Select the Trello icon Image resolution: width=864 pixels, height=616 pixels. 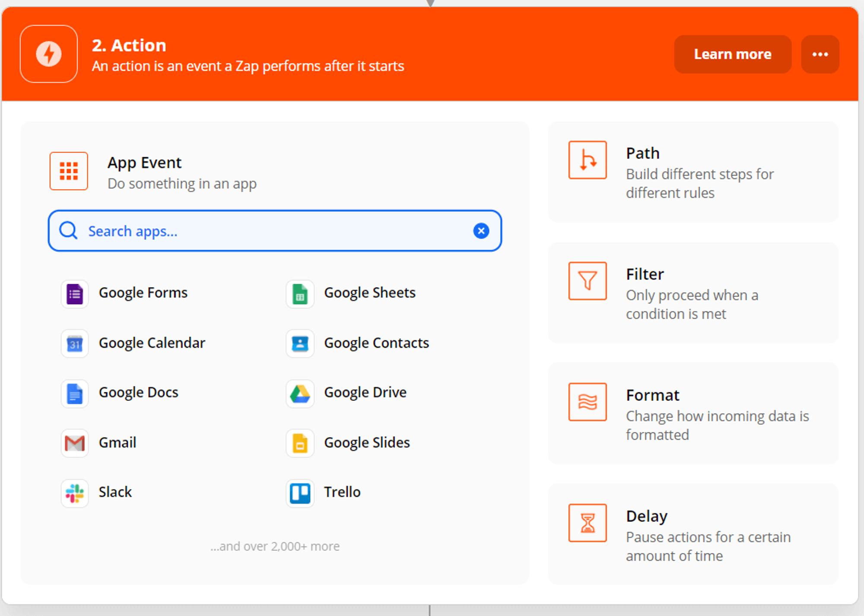pos(300,493)
